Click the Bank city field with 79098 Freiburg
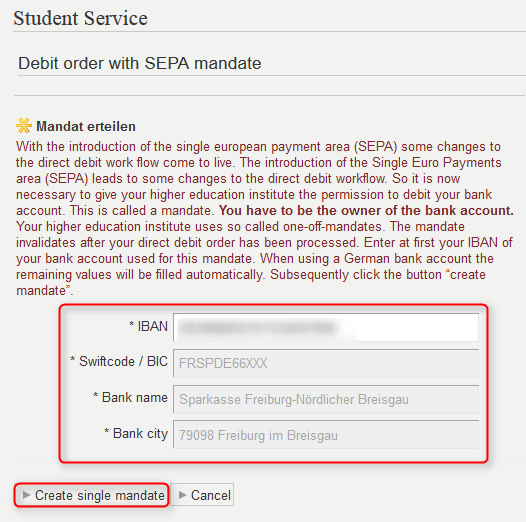526x522 pixels. click(326, 435)
